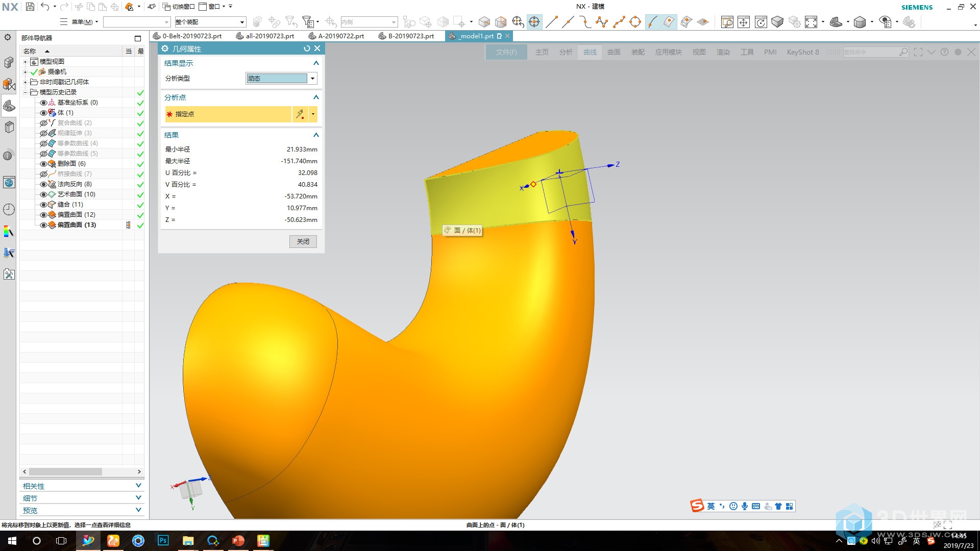Image resolution: width=980 pixels, height=551 pixels.
Task: Open the web browser sidebar icon
Action: click(x=9, y=182)
